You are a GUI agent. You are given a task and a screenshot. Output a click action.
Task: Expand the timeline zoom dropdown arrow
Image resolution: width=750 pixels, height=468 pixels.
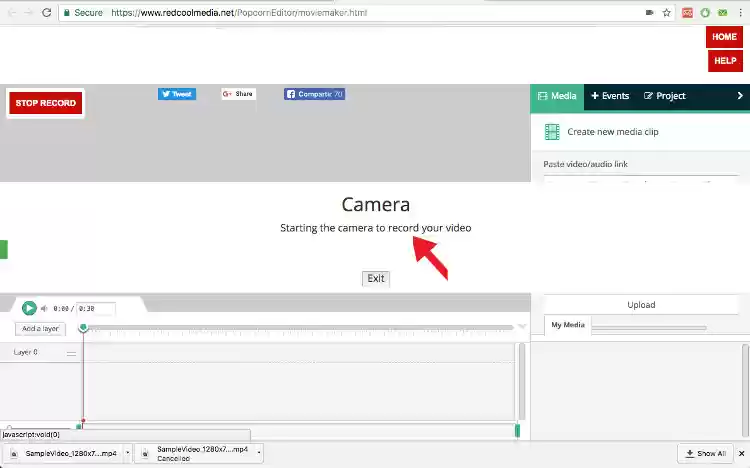click(x=522, y=327)
